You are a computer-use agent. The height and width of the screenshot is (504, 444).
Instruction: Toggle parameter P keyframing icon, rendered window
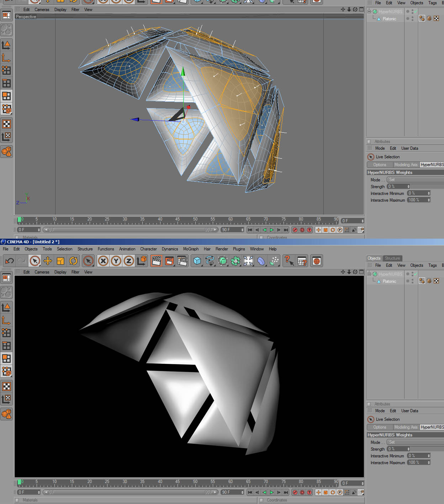point(340,492)
